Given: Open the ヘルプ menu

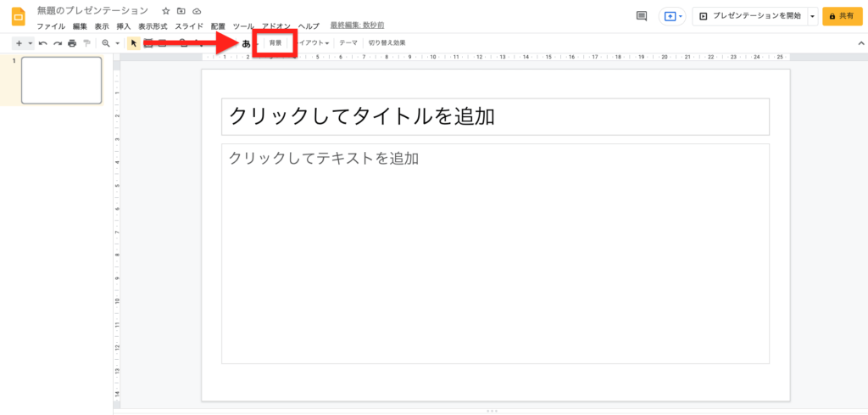Looking at the screenshot, I should pyautogui.click(x=309, y=26).
